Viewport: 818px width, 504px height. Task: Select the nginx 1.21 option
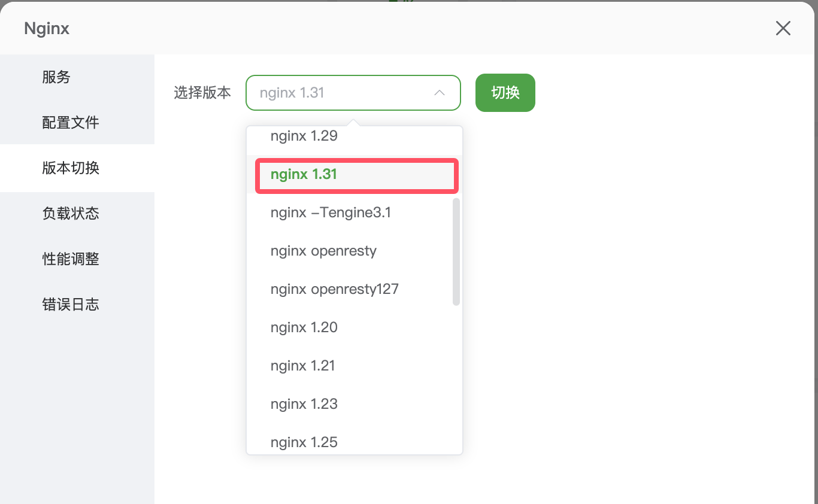point(355,366)
